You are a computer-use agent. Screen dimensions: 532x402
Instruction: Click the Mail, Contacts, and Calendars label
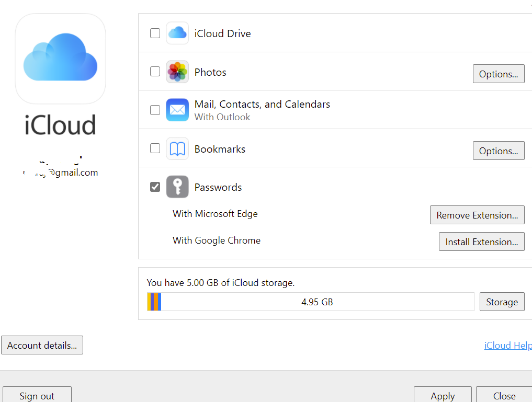(262, 104)
